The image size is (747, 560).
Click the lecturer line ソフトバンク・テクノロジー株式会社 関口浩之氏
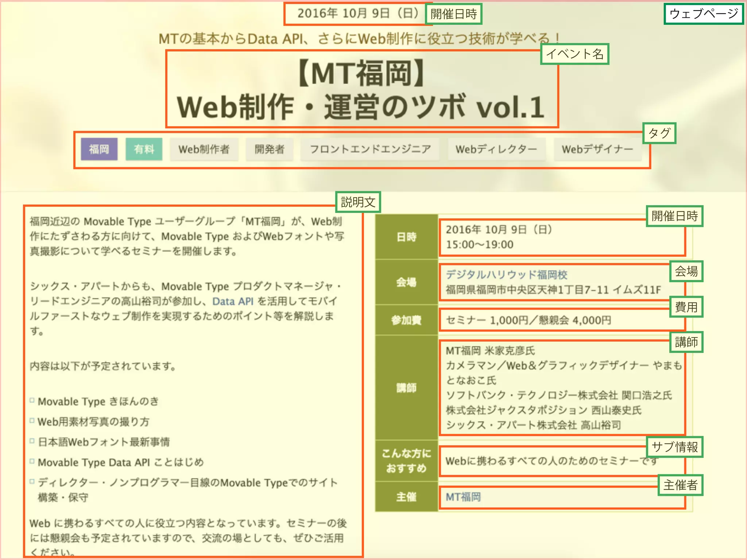tap(559, 395)
